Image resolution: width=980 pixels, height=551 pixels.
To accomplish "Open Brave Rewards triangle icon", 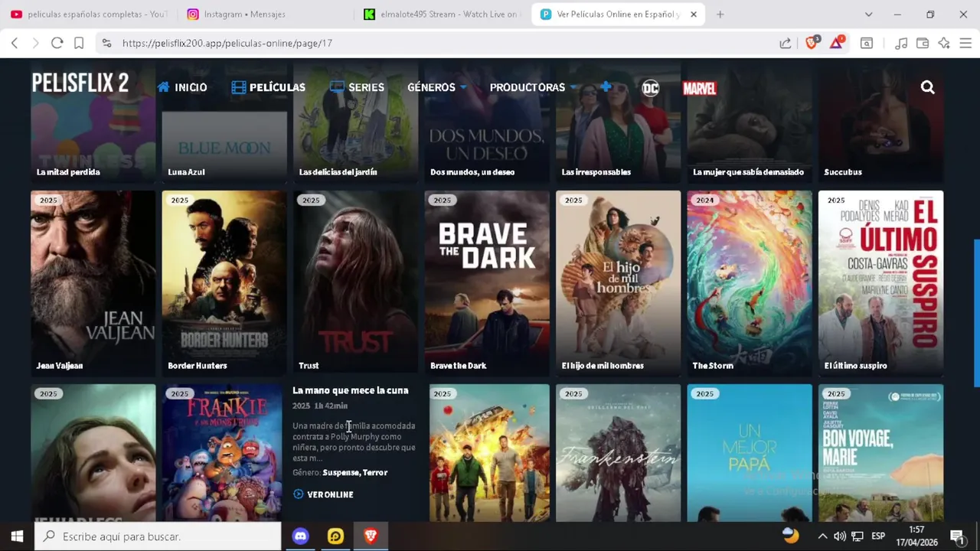I will coord(837,43).
